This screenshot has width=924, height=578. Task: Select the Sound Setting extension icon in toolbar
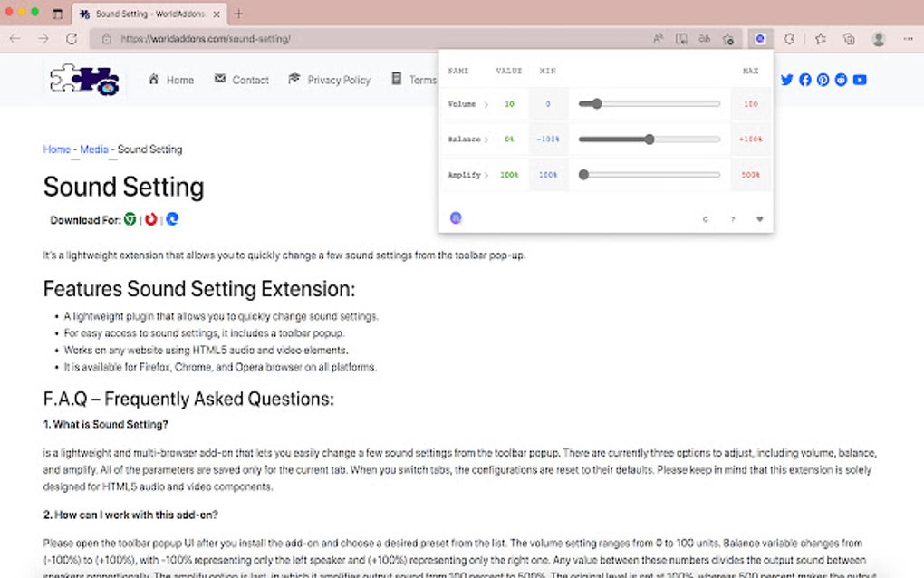(x=760, y=38)
